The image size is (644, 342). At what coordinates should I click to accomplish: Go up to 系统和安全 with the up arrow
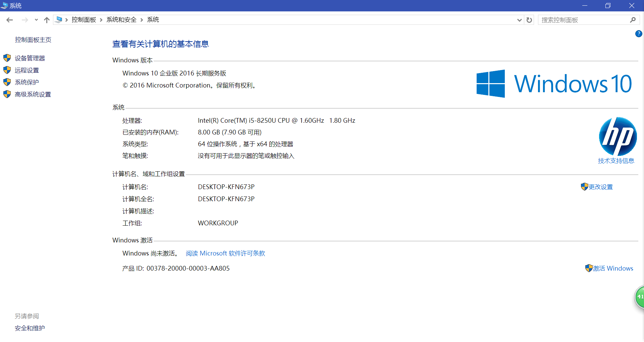pos(46,20)
